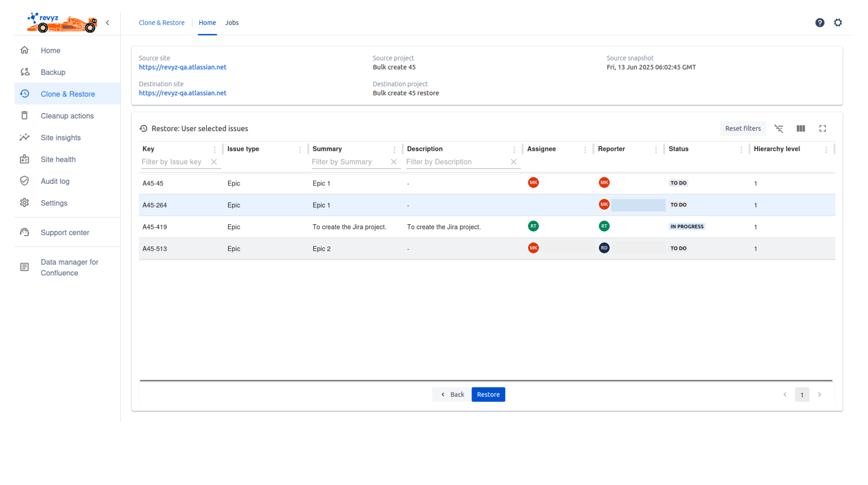
Task: Select the Home tab
Action: pyautogui.click(x=207, y=23)
